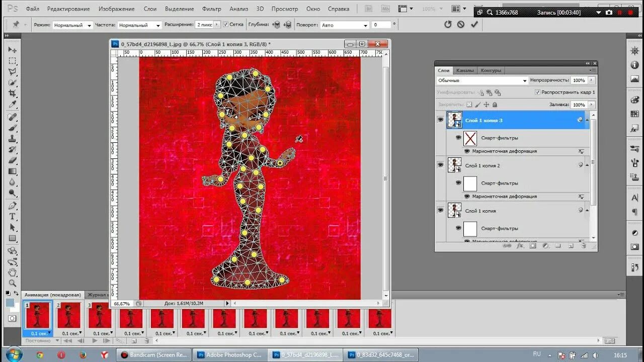
Task: Select the Move tool
Action: pyautogui.click(x=13, y=50)
